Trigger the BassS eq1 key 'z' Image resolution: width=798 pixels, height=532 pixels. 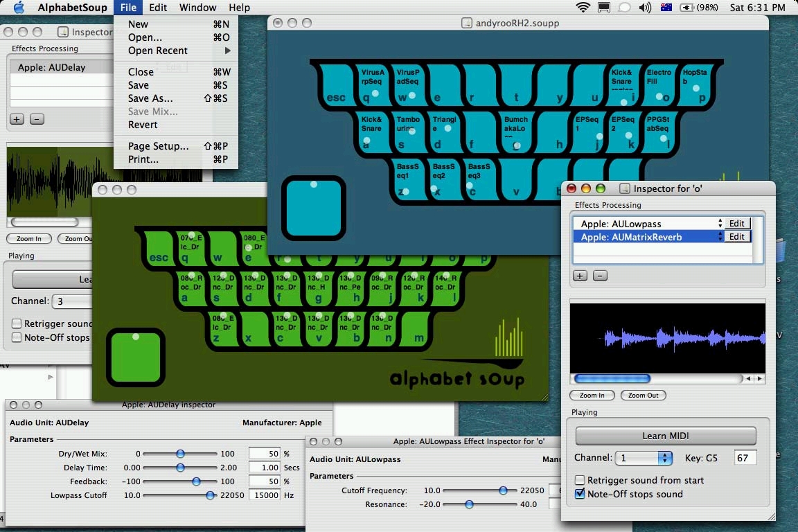(x=407, y=179)
